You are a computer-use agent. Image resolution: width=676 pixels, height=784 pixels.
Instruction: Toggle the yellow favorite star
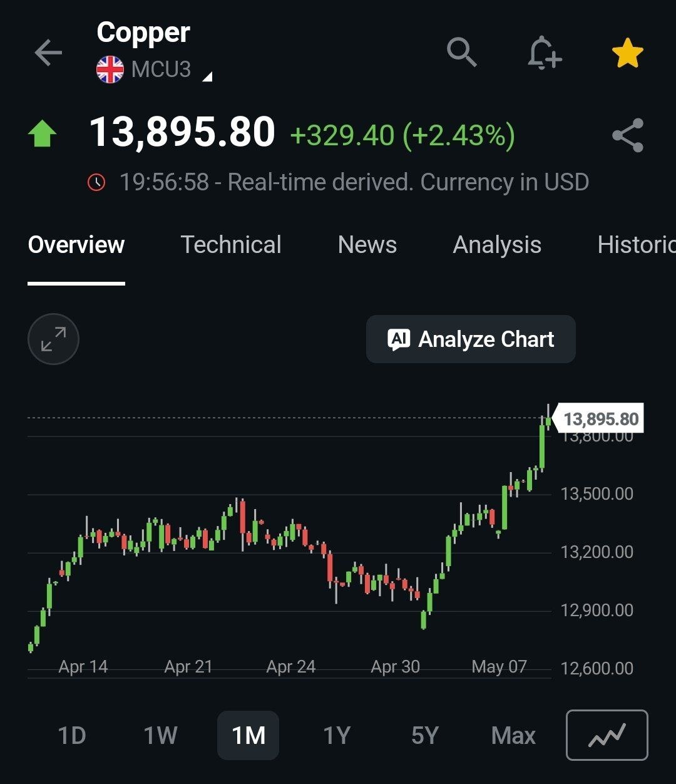click(628, 53)
